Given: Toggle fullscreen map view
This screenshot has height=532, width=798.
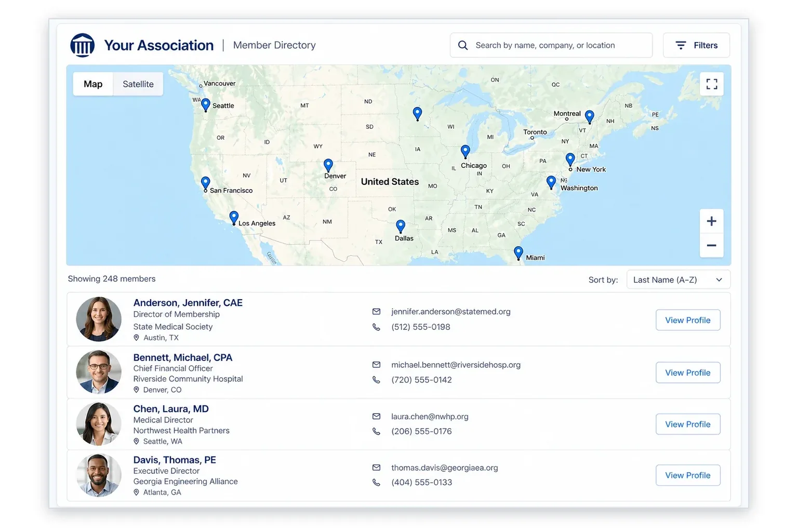Looking at the screenshot, I should click(x=712, y=84).
